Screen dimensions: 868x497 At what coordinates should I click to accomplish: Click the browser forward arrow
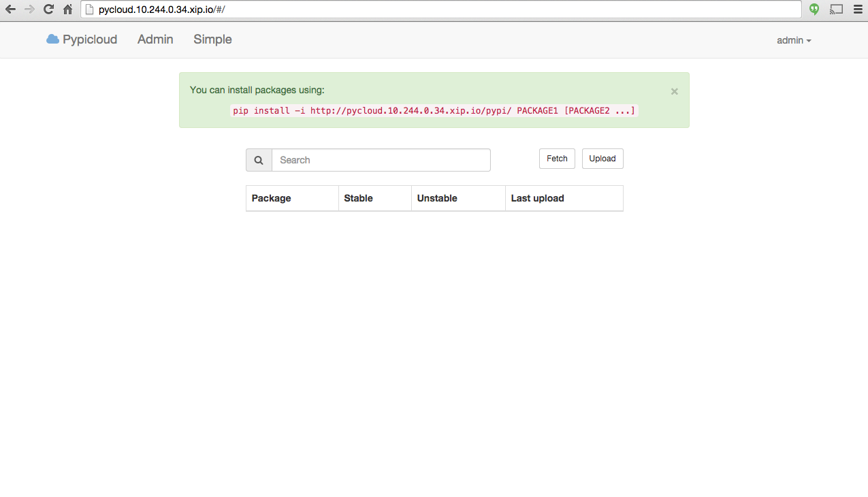pyautogui.click(x=29, y=10)
